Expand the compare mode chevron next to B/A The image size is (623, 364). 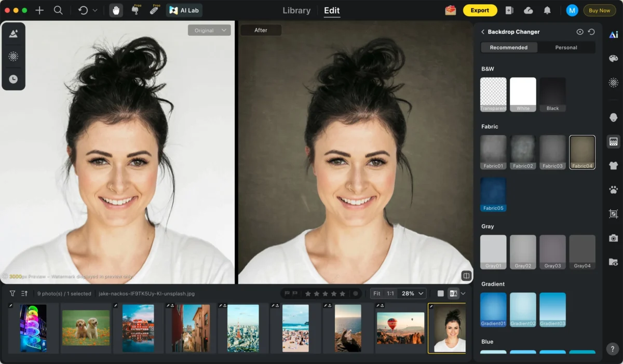464,293
